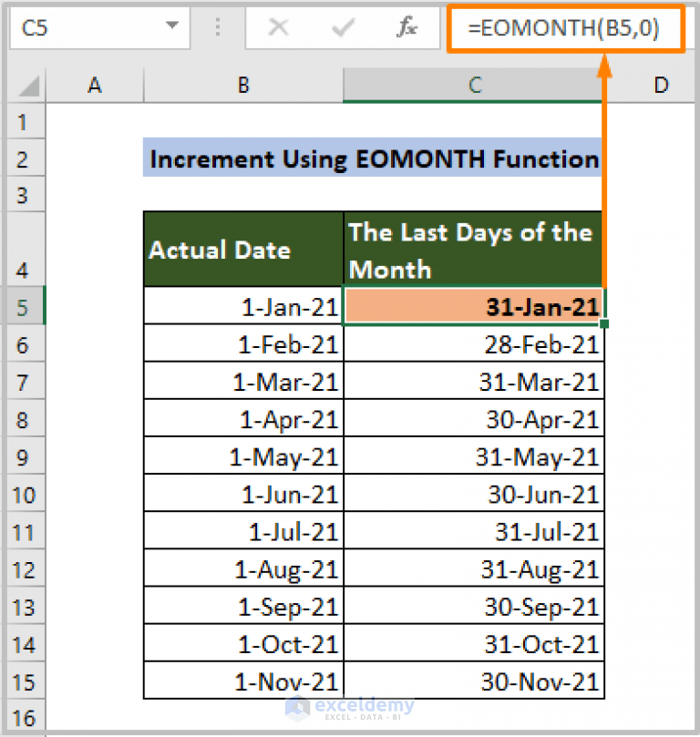Open the Name Box dropdown arrow
The width and height of the screenshot is (700, 737).
click(173, 28)
